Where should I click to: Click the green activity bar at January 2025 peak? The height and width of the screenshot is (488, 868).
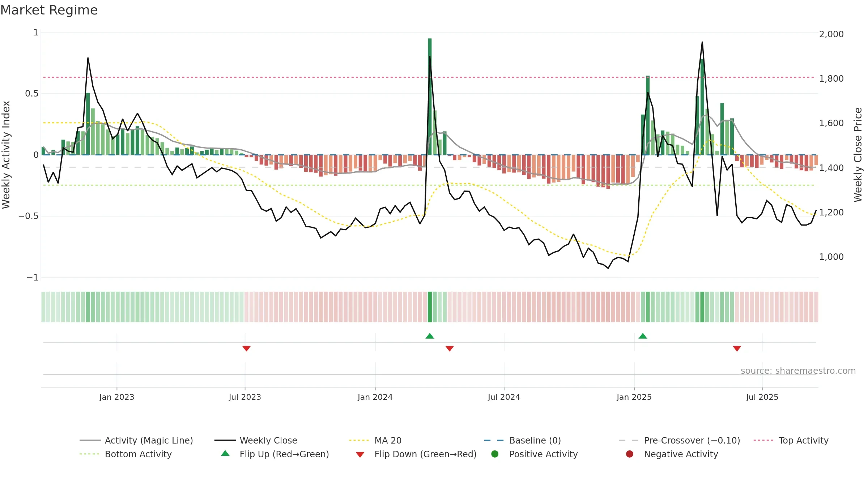click(x=648, y=115)
